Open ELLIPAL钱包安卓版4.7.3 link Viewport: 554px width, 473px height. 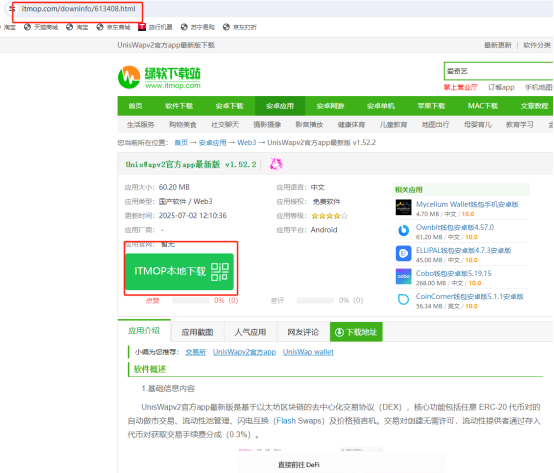coord(464,250)
